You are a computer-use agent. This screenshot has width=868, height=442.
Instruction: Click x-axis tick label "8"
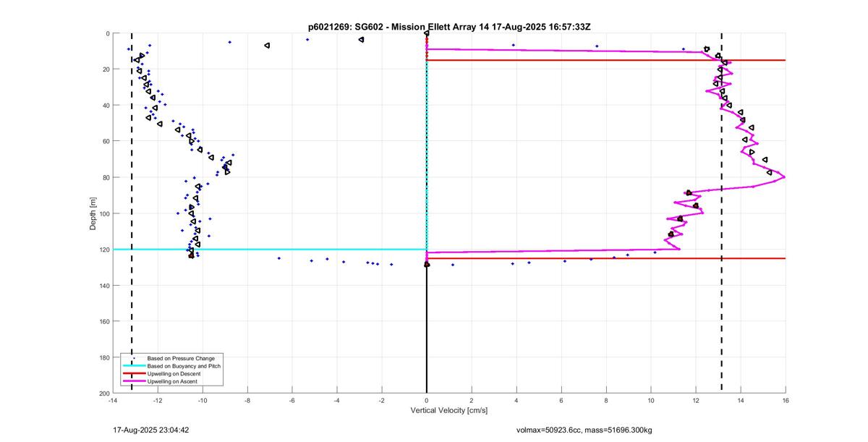click(606, 400)
